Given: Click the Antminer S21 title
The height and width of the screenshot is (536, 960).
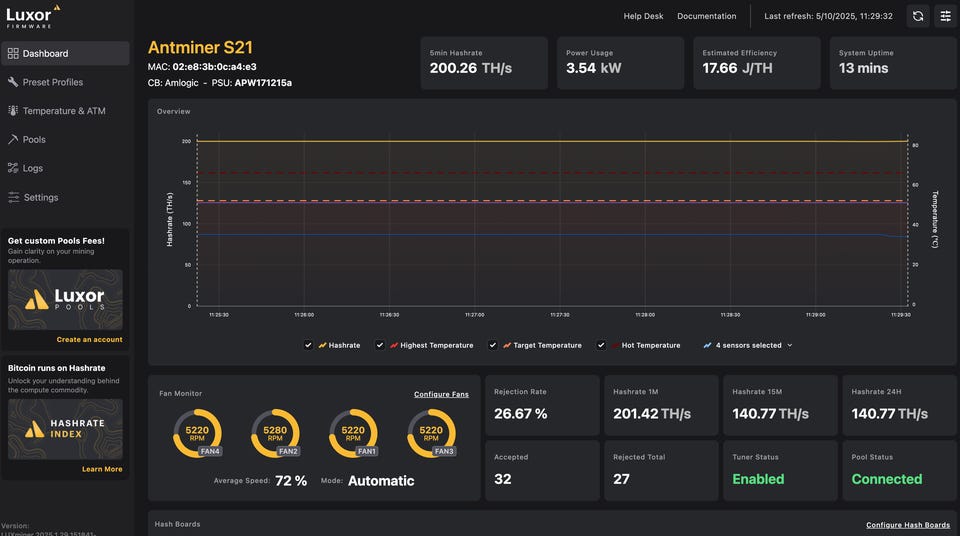Looking at the screenshot, I should click(200, 47).
